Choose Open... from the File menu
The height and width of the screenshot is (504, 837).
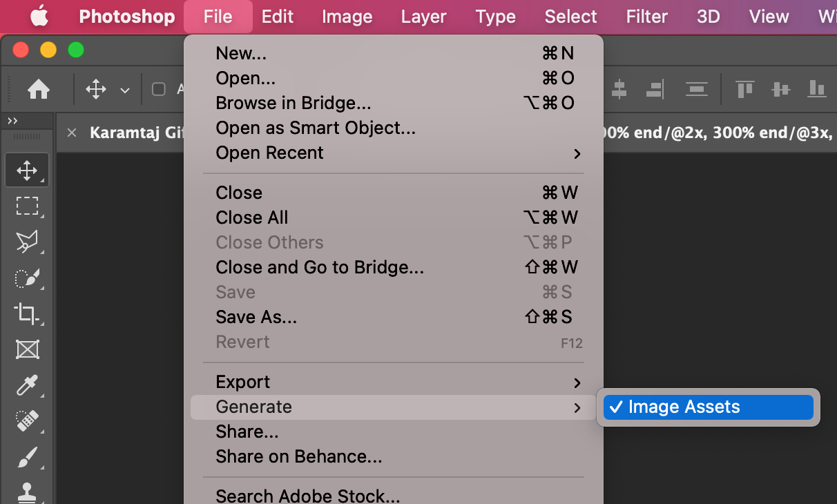(x=394, y=78)
